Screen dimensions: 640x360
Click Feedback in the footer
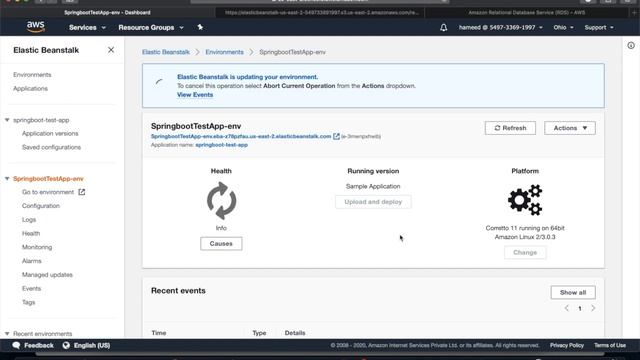coord(33,346)
